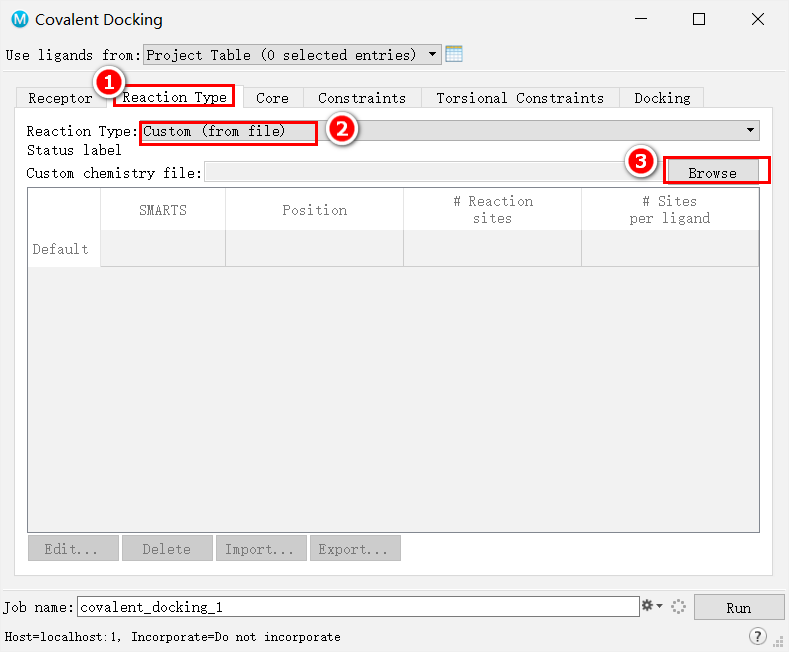The height and width of the screenshot is (652, 789).
Task: Open the Constraints tab
Action: pyautogui.click(x=362, y=98)
